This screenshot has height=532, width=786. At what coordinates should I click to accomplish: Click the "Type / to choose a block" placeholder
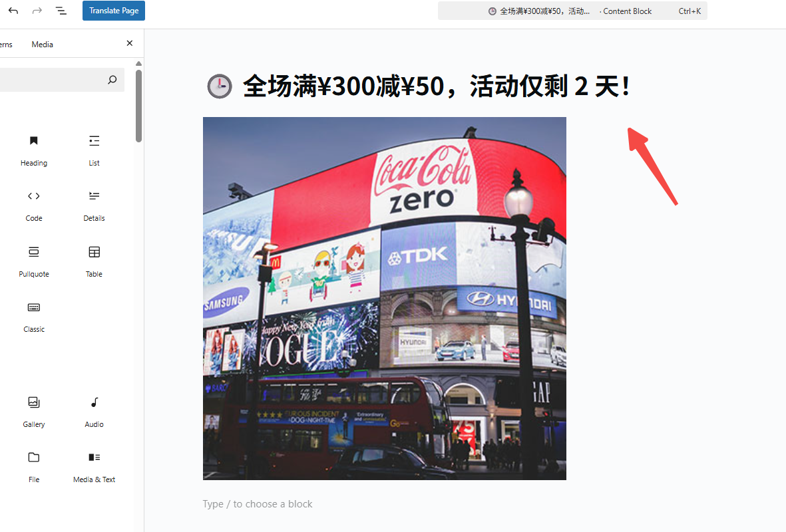pos(258,504)
